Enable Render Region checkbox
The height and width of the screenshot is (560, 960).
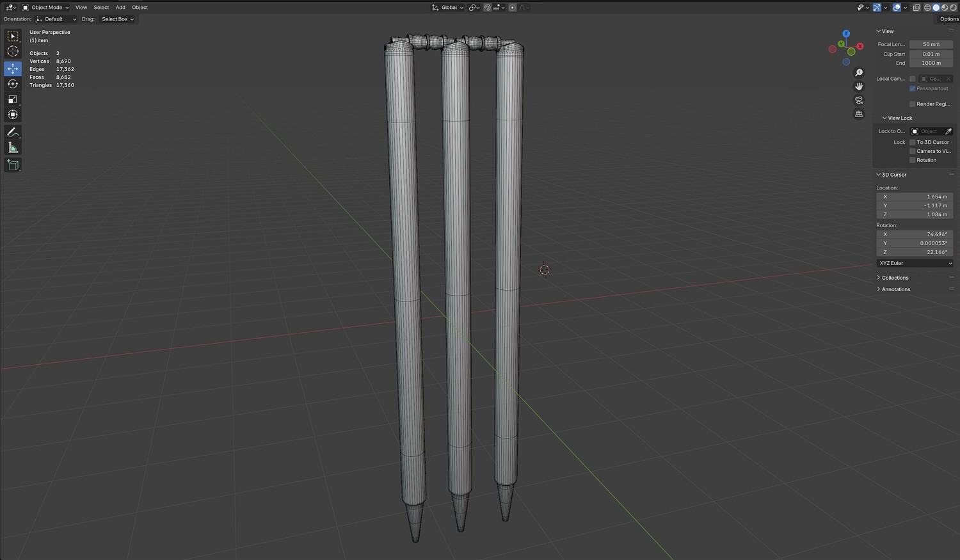click(x=912, y=104)
